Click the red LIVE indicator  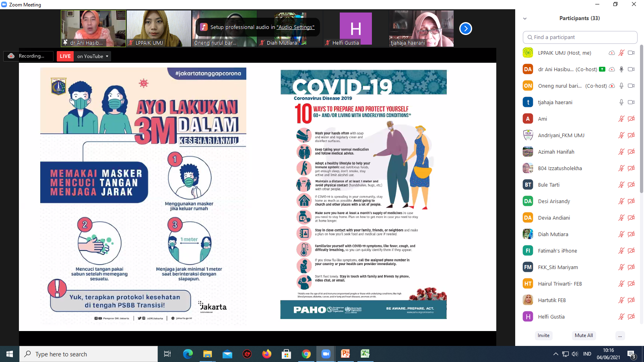(65, 56)
